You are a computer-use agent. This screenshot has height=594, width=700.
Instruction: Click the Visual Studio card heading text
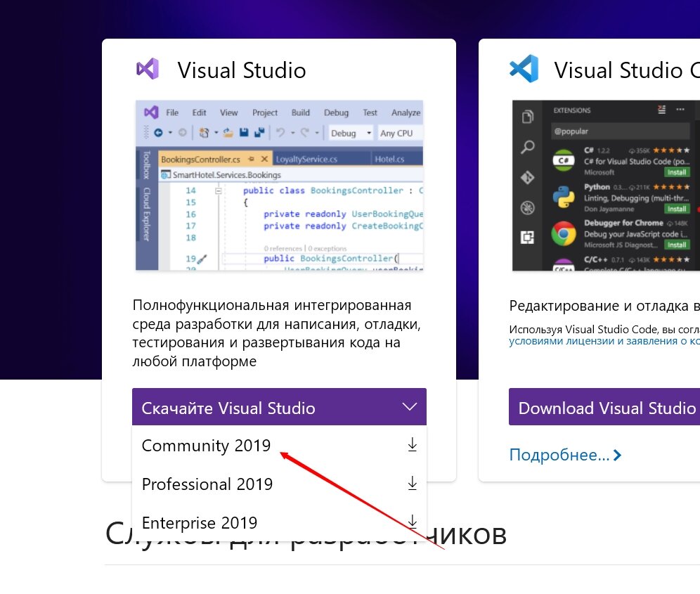(242, 70)
